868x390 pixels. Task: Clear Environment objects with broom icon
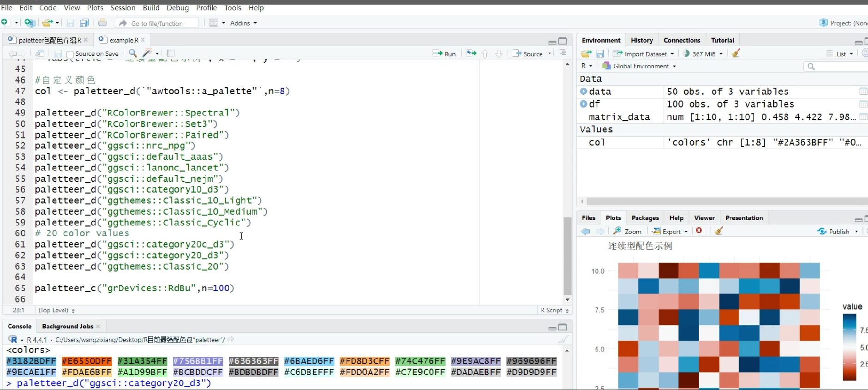point(736,54)
